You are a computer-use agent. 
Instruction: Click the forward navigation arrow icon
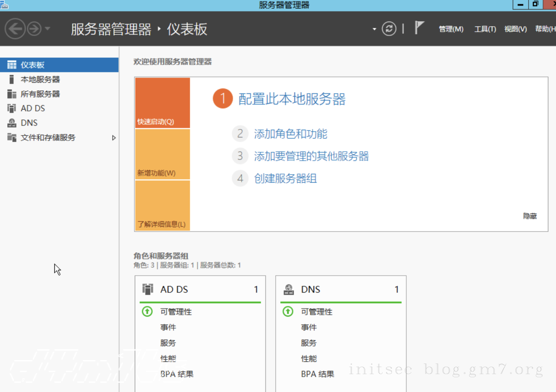coord(34,29)
